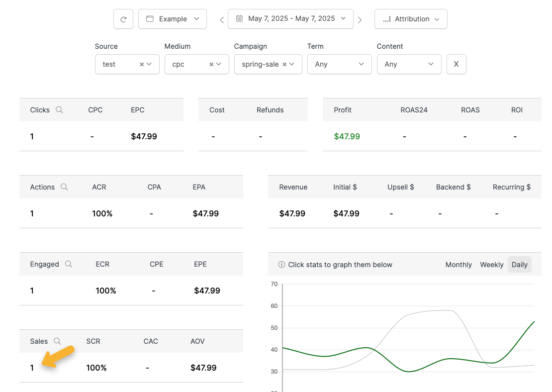Clear the 'spring-sale' Campaign filter
The height and width of the screenshot is (392, 552).
point(284,64)
